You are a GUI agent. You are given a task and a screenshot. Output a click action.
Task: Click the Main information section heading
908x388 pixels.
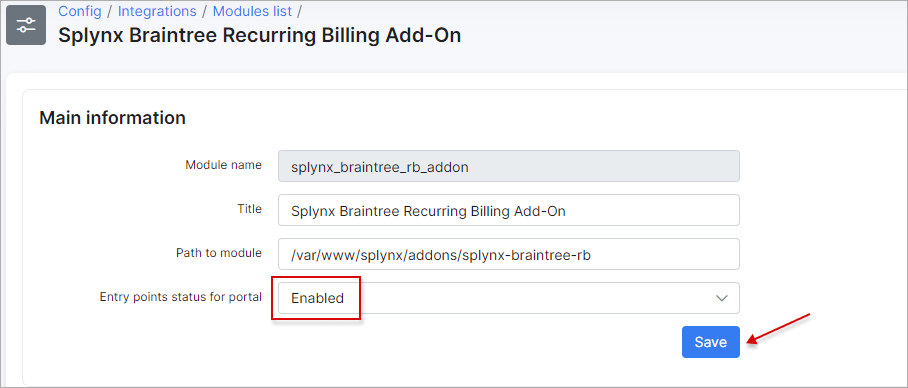[x=112, y=118]
